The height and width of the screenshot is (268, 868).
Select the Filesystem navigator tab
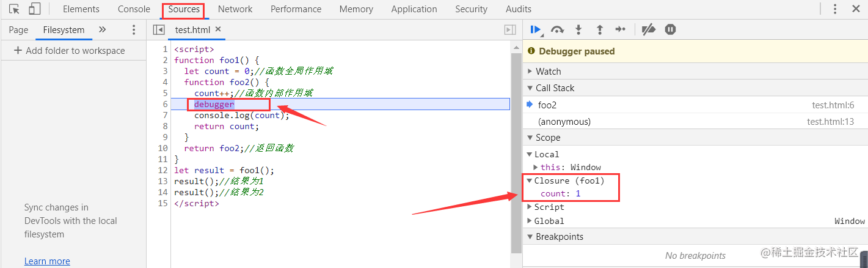(64, 29)
